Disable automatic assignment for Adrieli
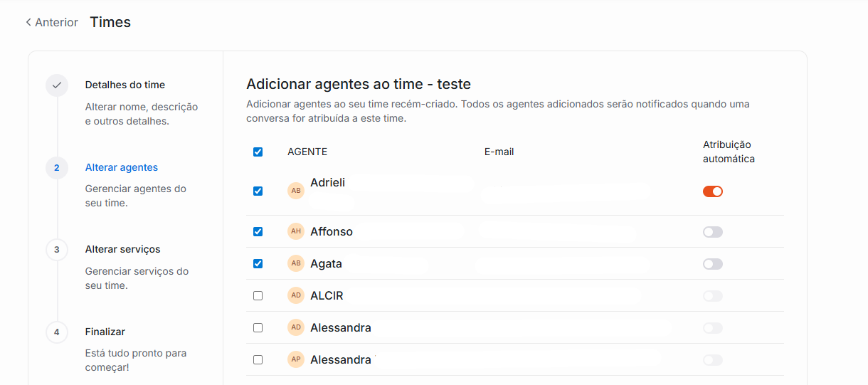 712,191
